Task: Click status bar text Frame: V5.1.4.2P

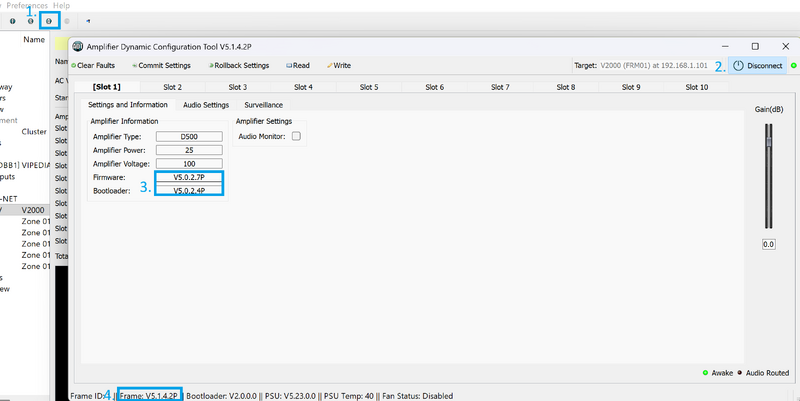Action: coord(149,396)
